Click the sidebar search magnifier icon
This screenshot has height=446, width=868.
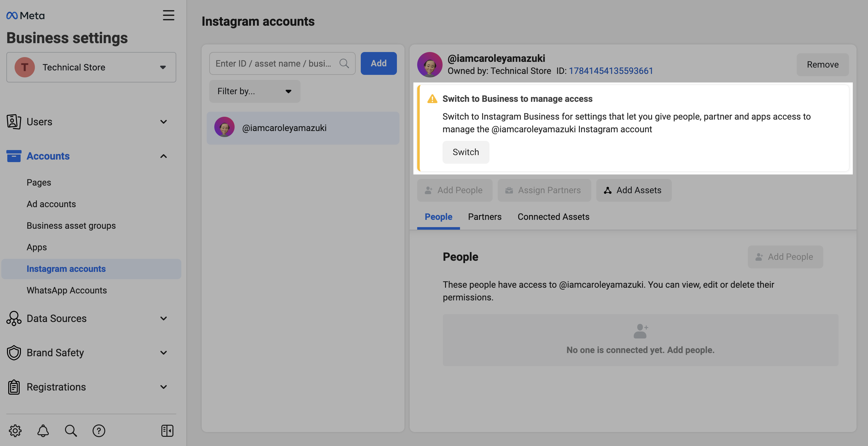click(71, 430)
